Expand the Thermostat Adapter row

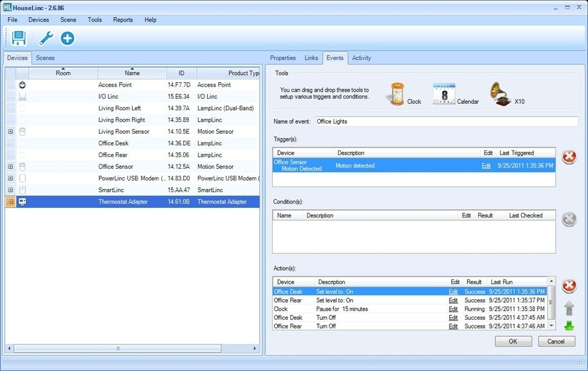pos(10,202)
